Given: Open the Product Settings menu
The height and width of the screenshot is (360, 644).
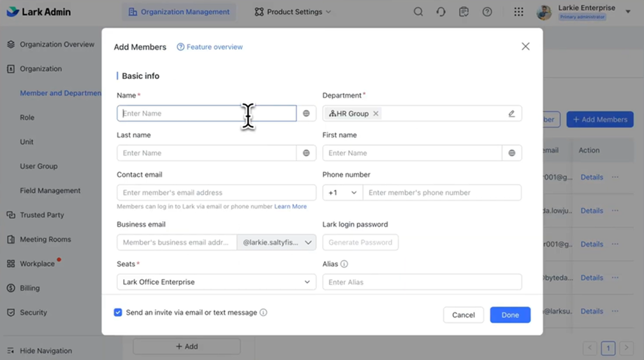Looking at the screenshot, I should click(293, 11).
